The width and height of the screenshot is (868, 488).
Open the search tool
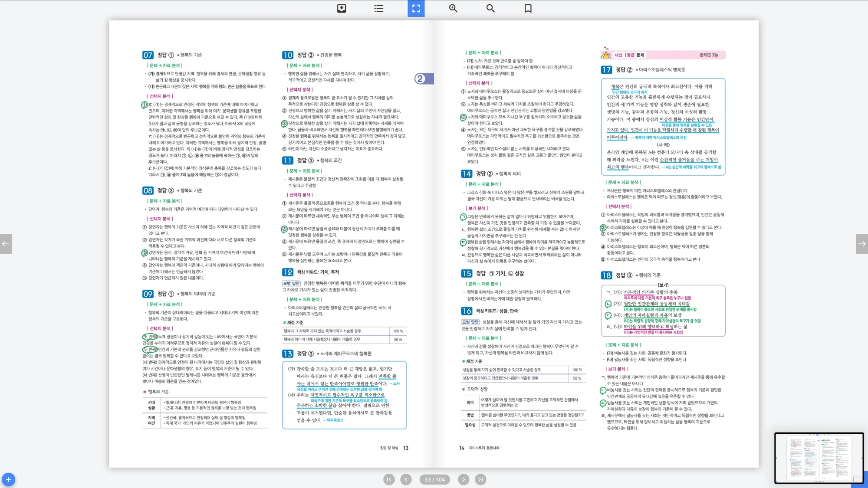pyautogui.click(x=490, y=8)
